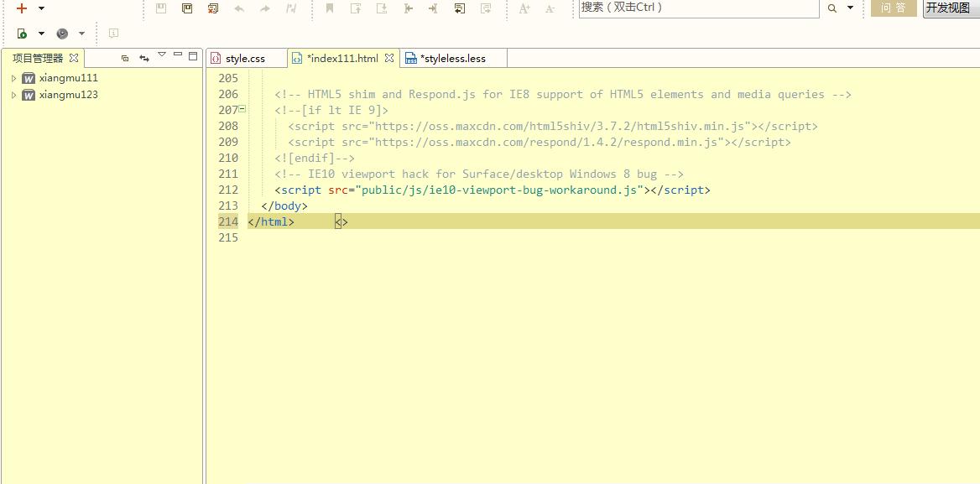
Task: Maximize the 项目管理器 panel
Action: [x=193, y=55]
